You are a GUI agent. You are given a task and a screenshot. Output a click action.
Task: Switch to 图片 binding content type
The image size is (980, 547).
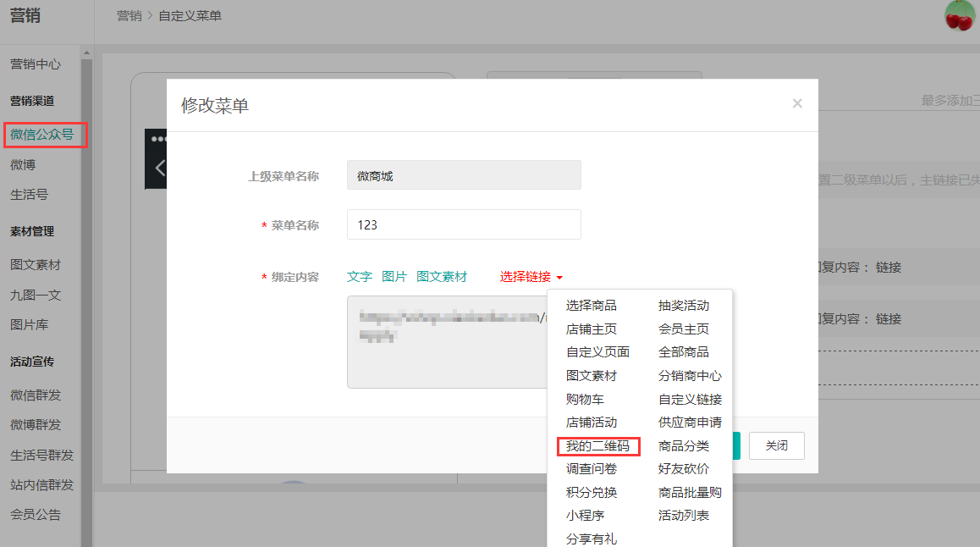click(x=394, y=277)
